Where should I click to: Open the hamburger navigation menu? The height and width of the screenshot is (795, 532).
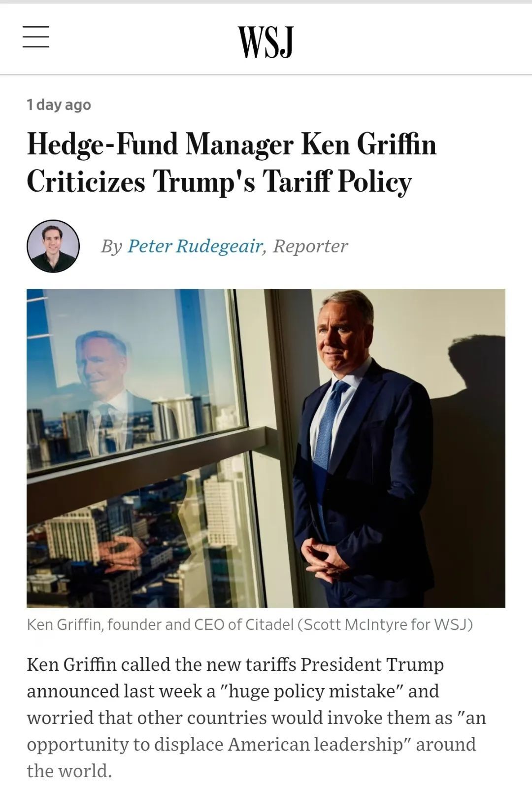pyautogui.click(x=36, y=37)
